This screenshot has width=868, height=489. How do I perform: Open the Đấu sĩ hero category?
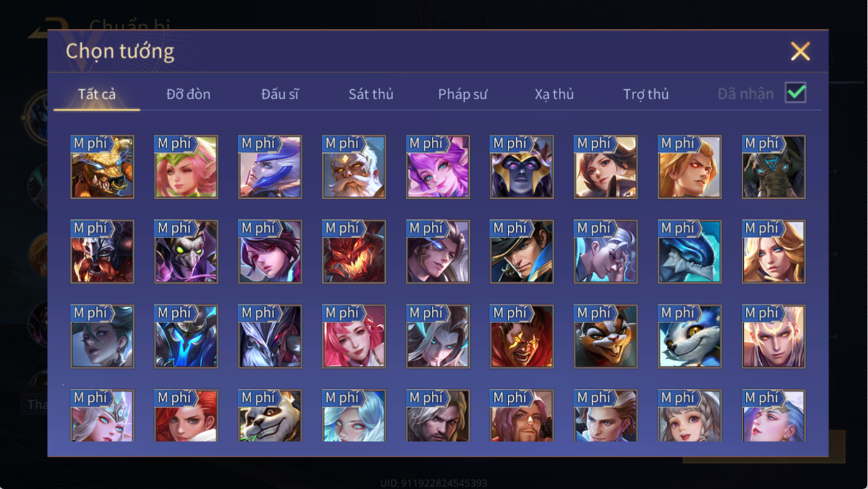280,94
